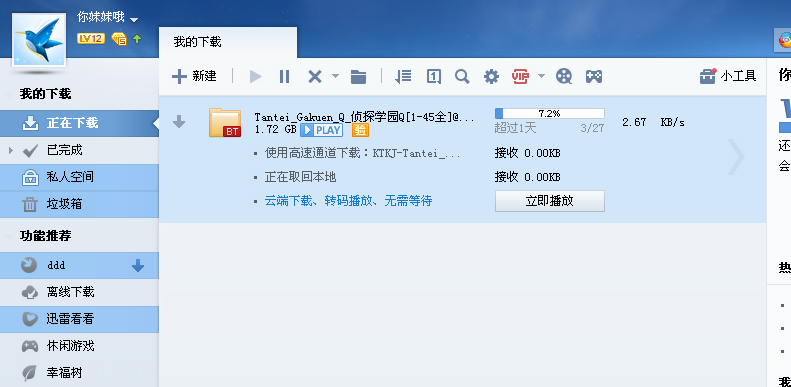Expand the dropdown arrow beside the delete icon
Viewport: 791px width, 387px height.
pos(335,76)
